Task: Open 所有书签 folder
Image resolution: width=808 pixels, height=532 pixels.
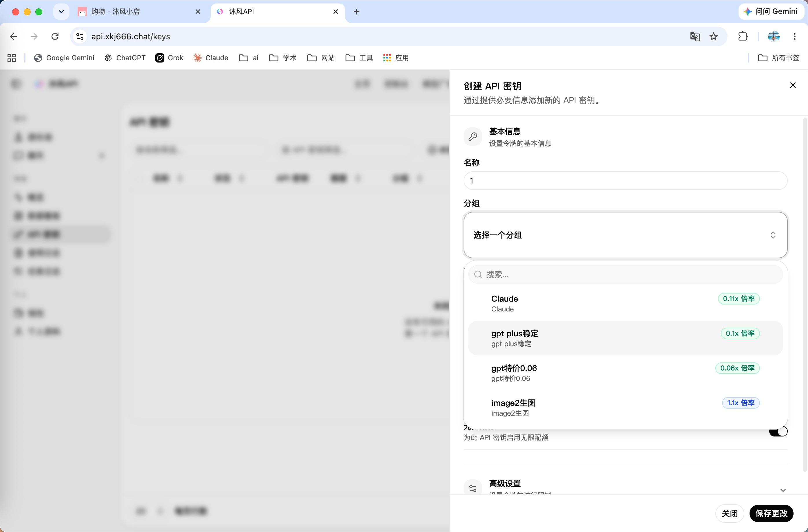Action: click(x=779, y=58)
